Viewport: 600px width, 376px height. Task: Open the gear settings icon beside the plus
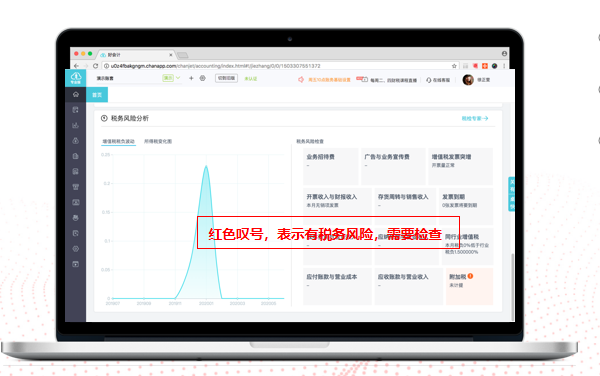click(x=202, y=78)
